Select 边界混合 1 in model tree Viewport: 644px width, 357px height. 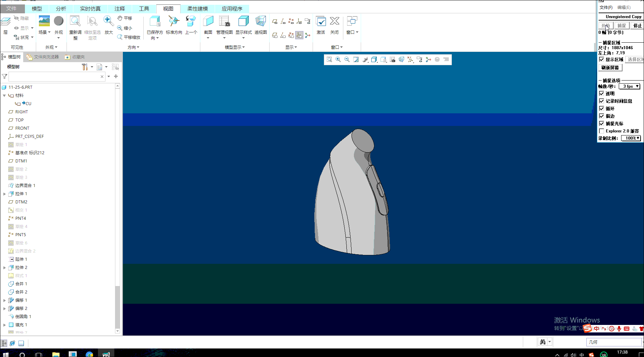[x=25, y=186]
